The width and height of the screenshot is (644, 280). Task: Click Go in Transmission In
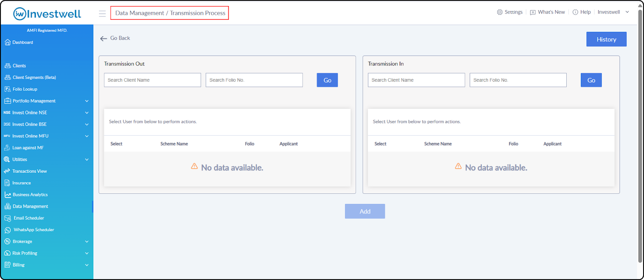point(591,80)
